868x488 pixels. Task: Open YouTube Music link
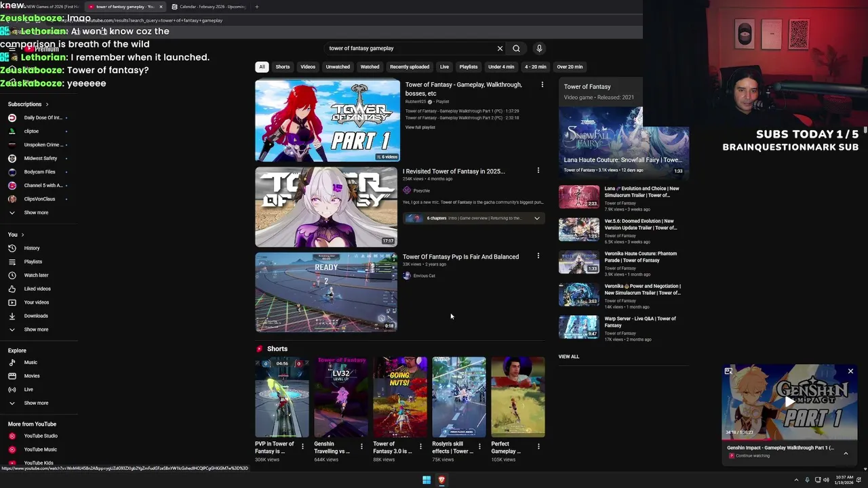click(40, 449)
